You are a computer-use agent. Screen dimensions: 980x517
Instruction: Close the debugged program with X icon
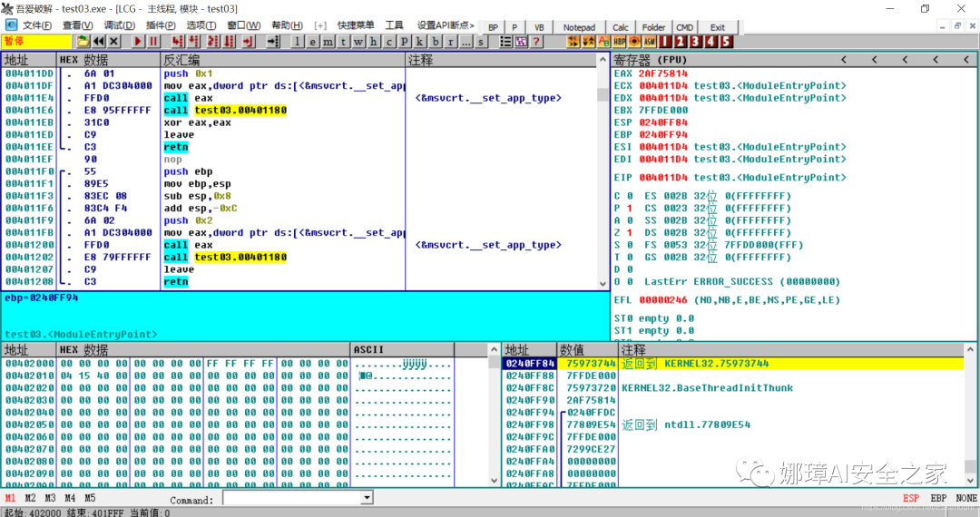(113, 41)
